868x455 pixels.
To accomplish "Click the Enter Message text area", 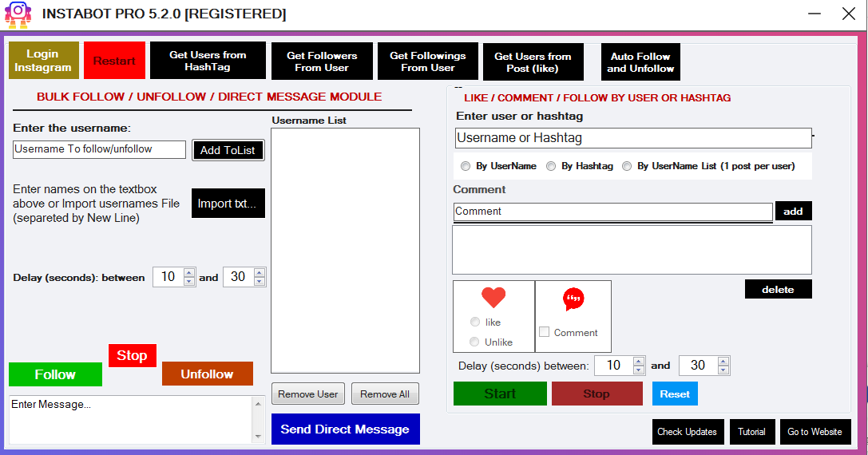I will 131,419.
